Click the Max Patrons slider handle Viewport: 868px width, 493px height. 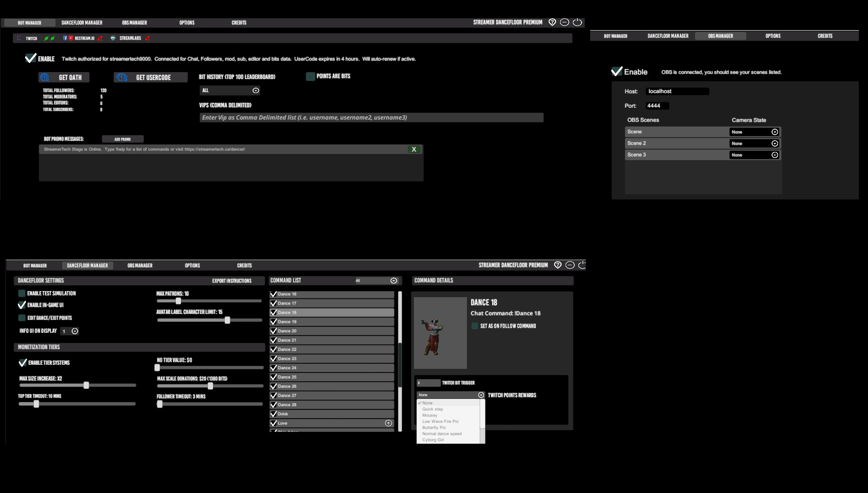point(178,301)
